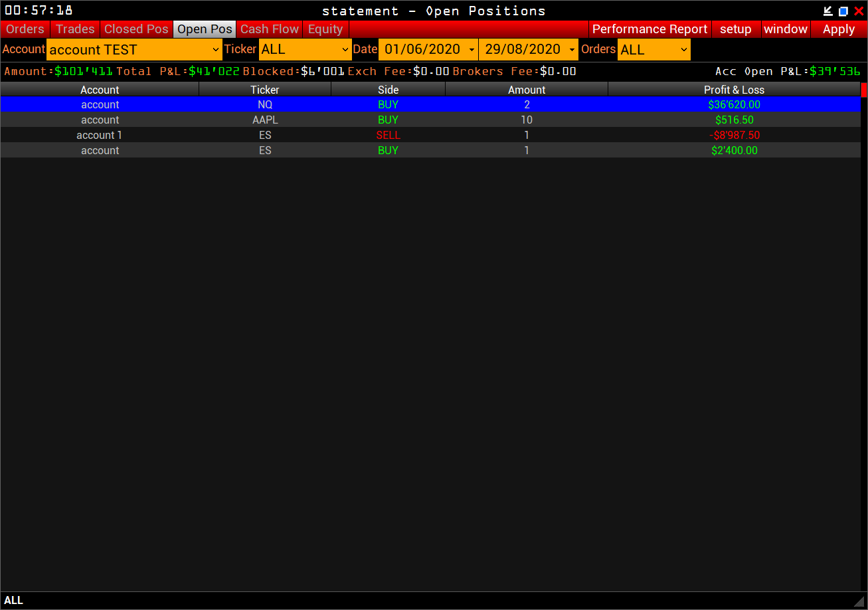Viewport: 868px width, 610px height.
Task: Show the Equity tab
Action: [x=325, y=29]
